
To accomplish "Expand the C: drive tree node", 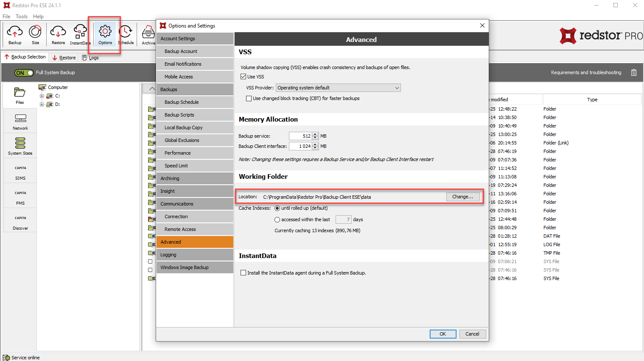I will pos(42,96).
